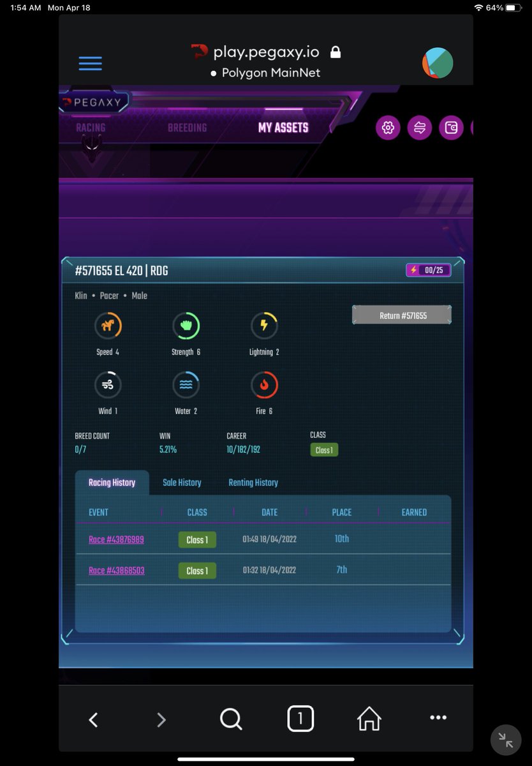The image size is (532, 766).
Task: Click the career value 10/182/192
Action: pos(243,449)
